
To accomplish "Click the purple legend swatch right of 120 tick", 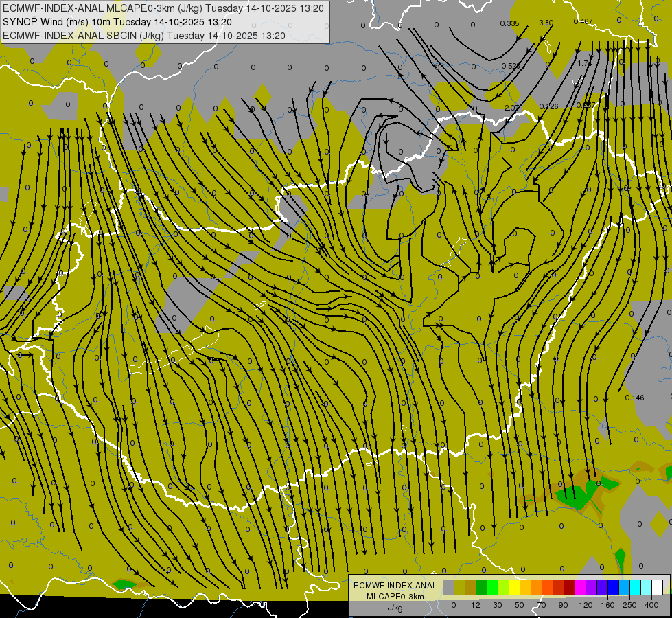I will [592, 587].
